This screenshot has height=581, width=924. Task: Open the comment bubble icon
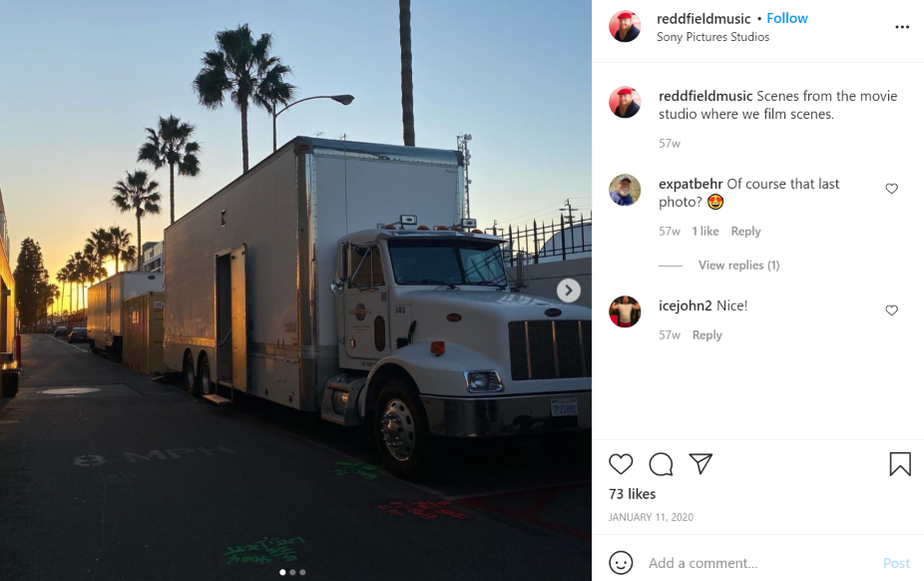[x=661, y=464]
